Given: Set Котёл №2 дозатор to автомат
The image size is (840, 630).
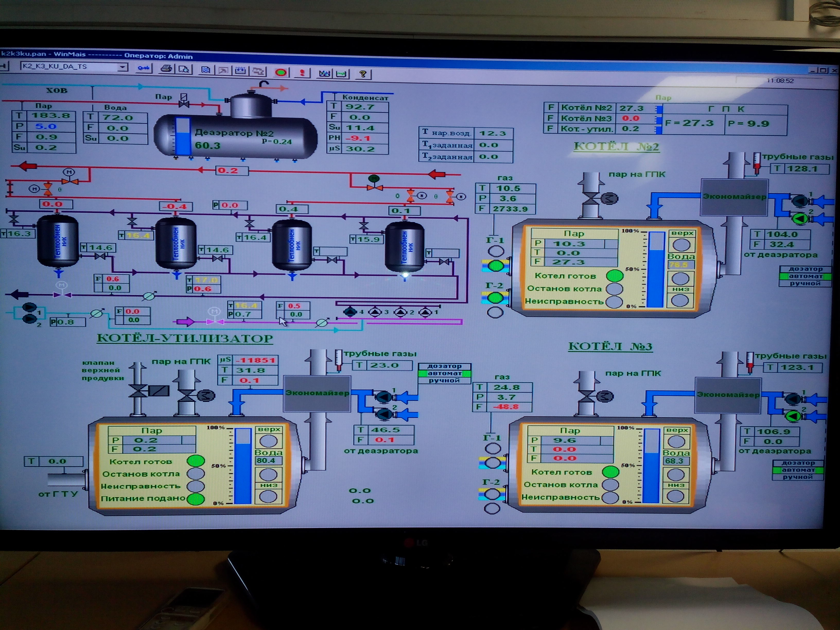Looking at the screenshot, I should 805,276.
